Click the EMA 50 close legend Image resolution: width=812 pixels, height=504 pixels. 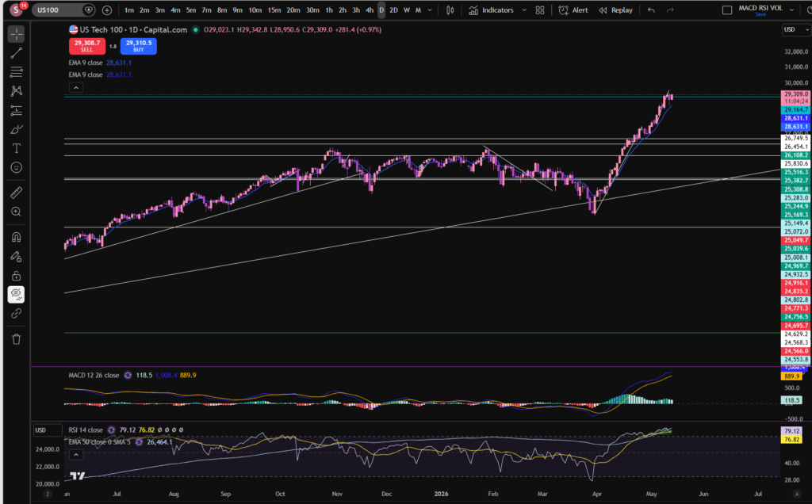pyautogui.click(x=99, y=442)
